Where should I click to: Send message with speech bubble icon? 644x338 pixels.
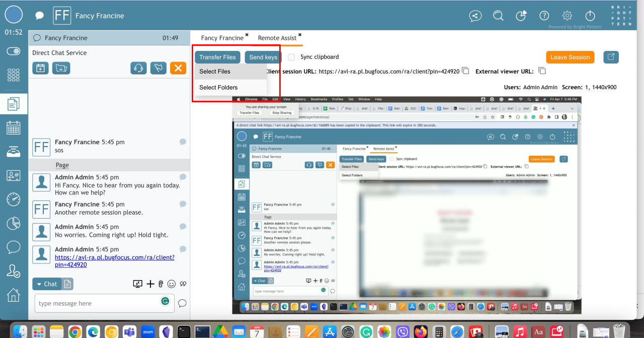click(x=182, y=303)
